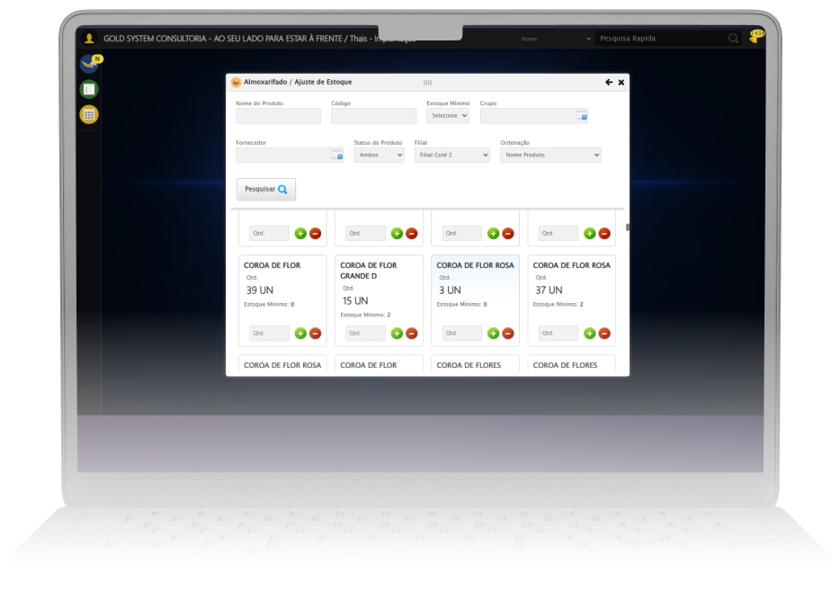Open the Status do Produto dropdown
The height and width of the screenshot is (616, 840).
tap(379, 155)
